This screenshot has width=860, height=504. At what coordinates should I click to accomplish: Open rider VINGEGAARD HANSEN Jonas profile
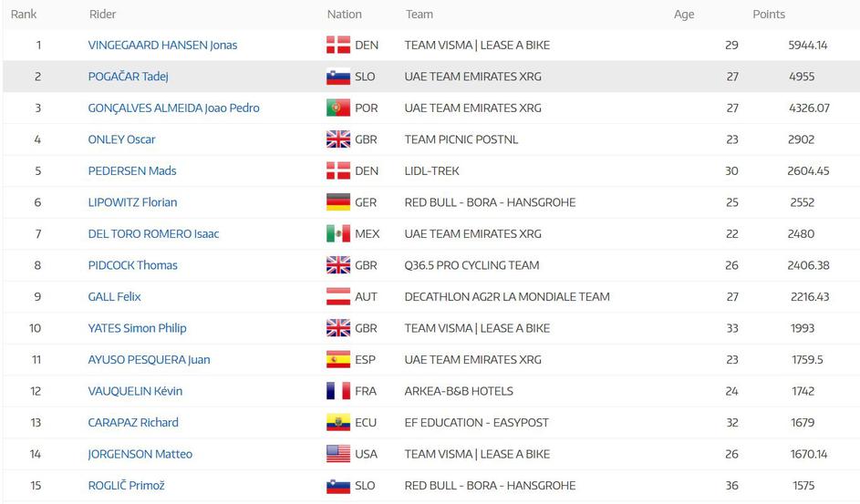pos(162,46)
